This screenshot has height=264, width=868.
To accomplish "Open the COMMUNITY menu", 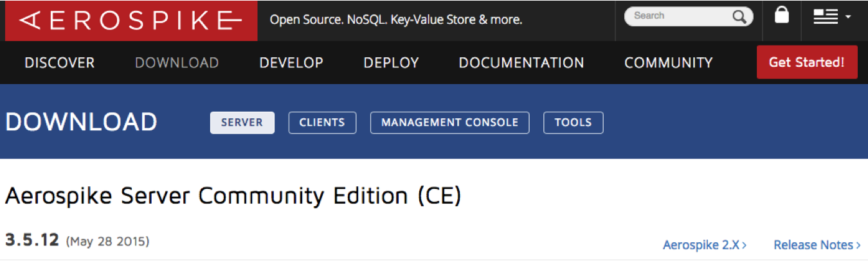I will (x=669, y=63).
